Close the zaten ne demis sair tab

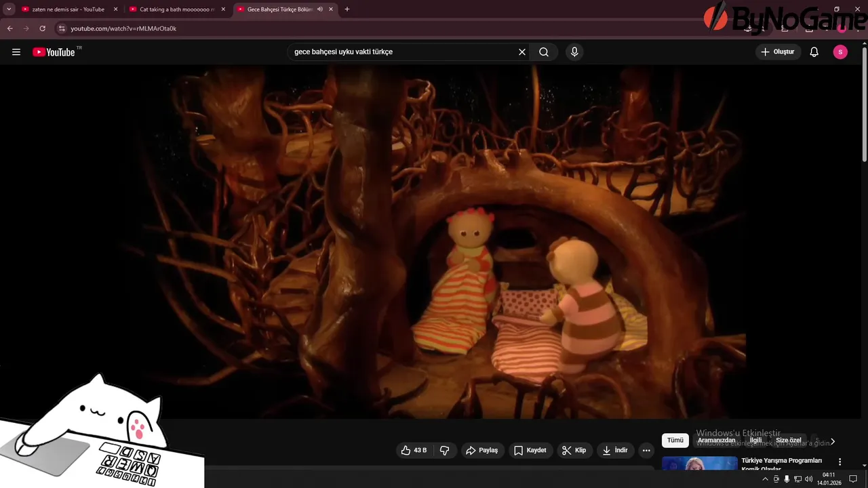pos(115,9)
